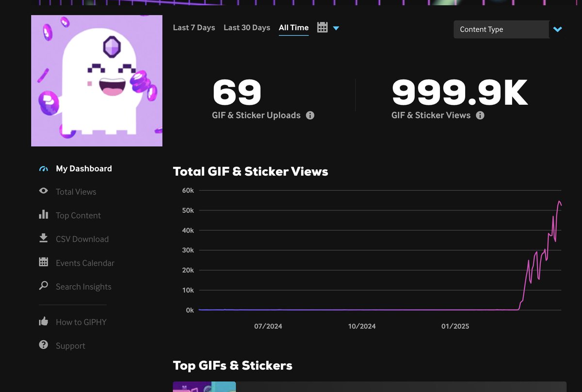
Task: Click the question mark Support icon
Action: pyautogui.click(x=44, y=345)
